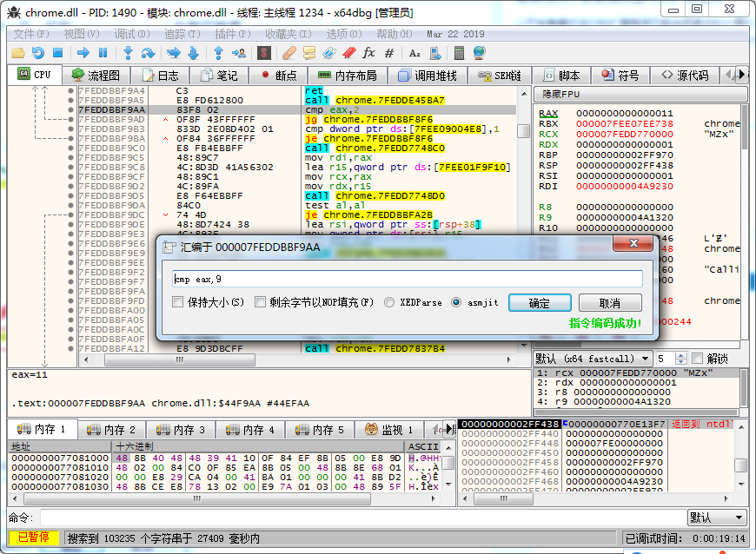The image size is (756, 554).
Task: Open the calculator icon
Action: (x=459, y=53)
